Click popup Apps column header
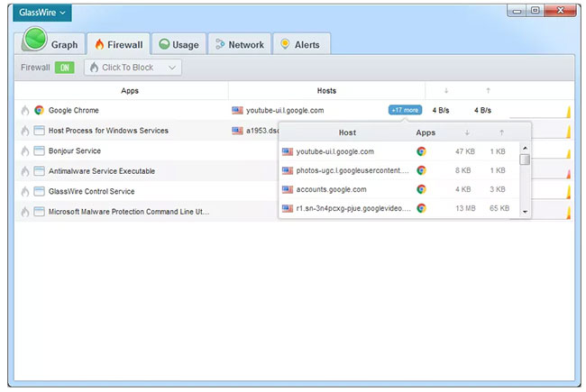The height and width of the screenshot is (392, 586). (x=426, y=132)
